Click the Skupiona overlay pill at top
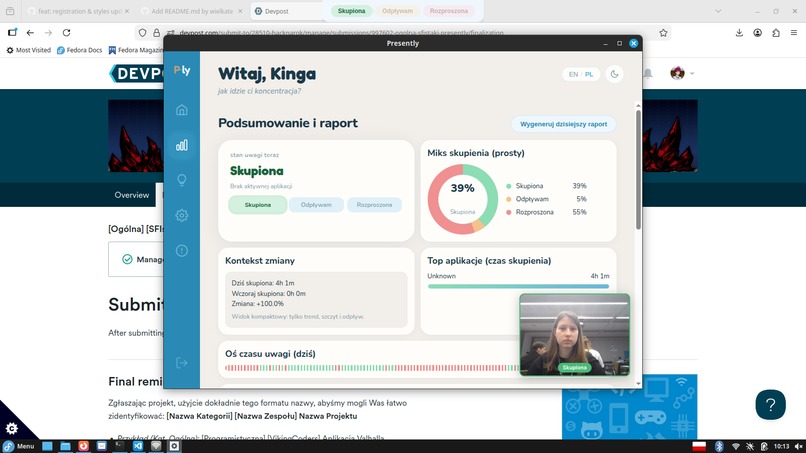This screenshot has width=806, height=453. [352, 11]
